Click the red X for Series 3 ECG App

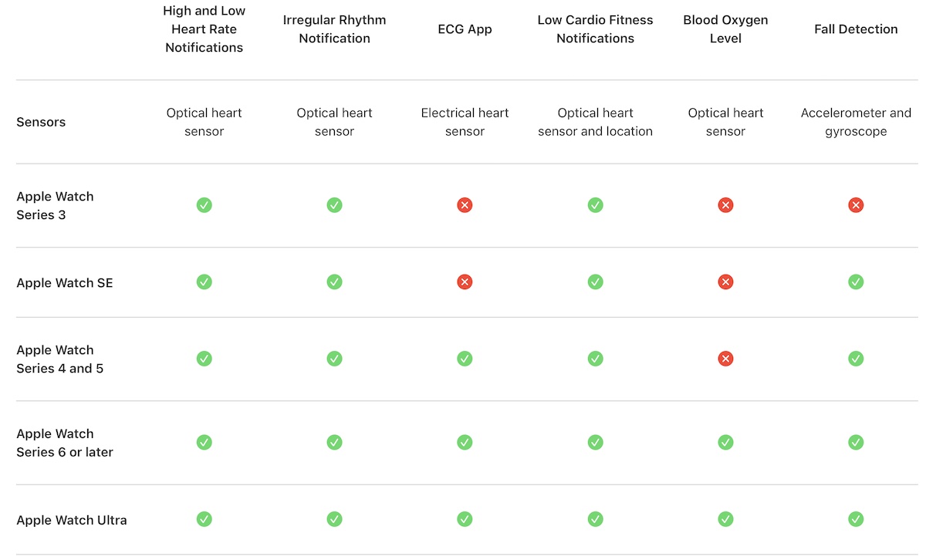pyautogui.click(x=465, y=205)
